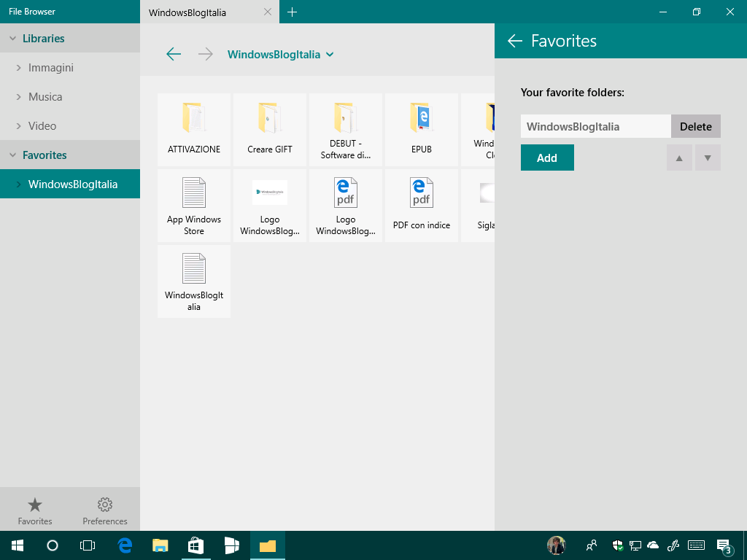Open Cortana from the taskbar
Viewport: 747px width, 560px height.
[x=53, y=545]
